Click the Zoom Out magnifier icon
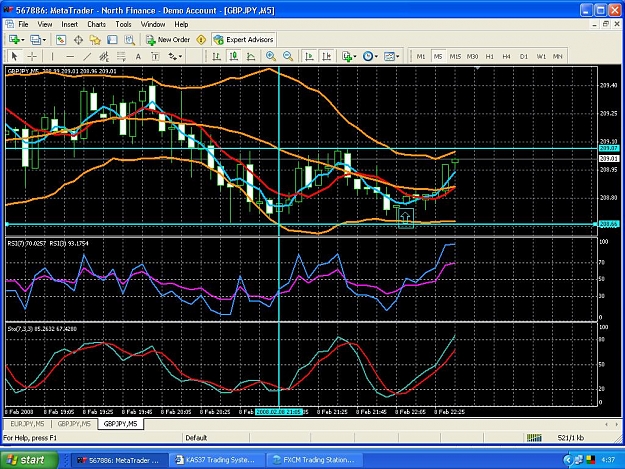 [x=288, y=56]
